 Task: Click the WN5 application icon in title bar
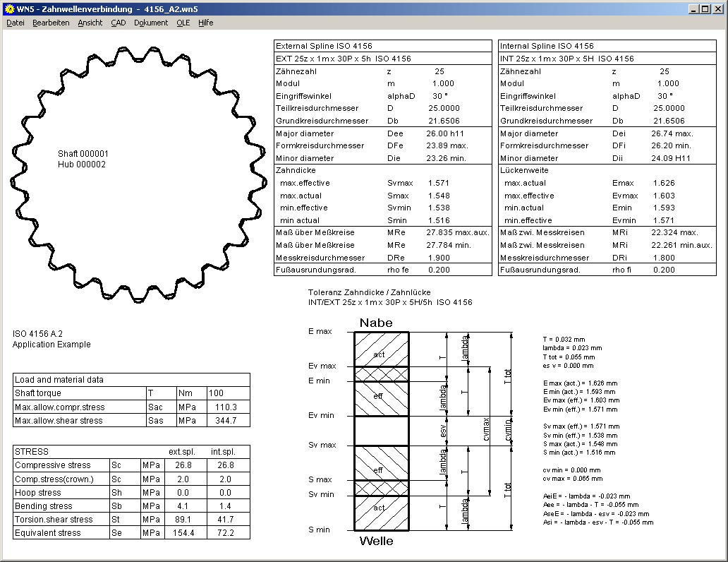8,8
